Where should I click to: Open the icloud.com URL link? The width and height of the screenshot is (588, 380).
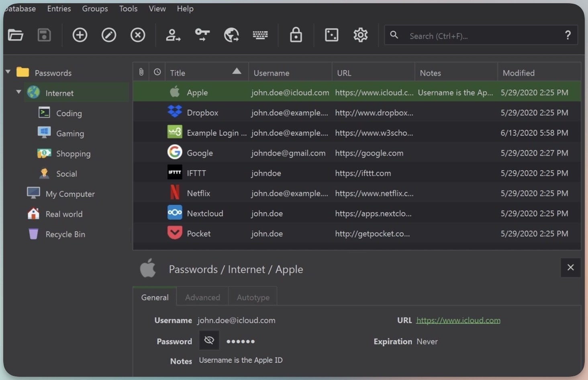pos(458,320)
